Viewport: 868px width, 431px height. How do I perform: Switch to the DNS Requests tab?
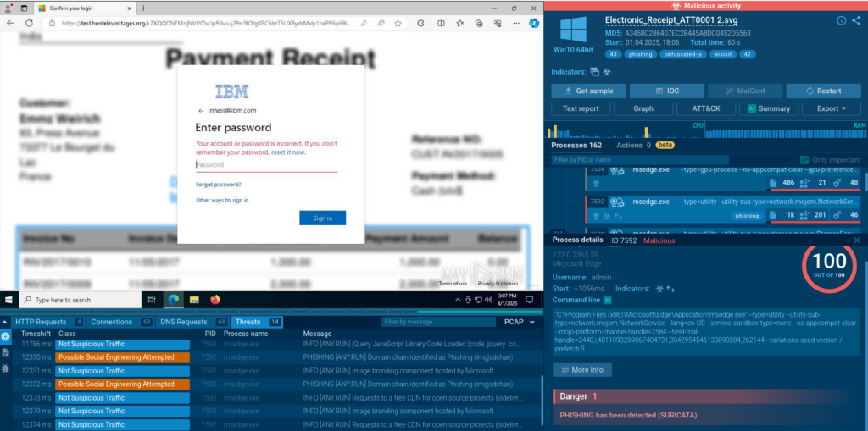[x=184, y=322]
